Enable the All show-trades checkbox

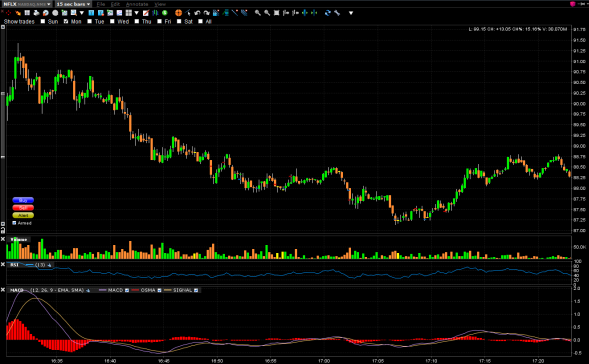pyautogui.click(x=201, y=21)
